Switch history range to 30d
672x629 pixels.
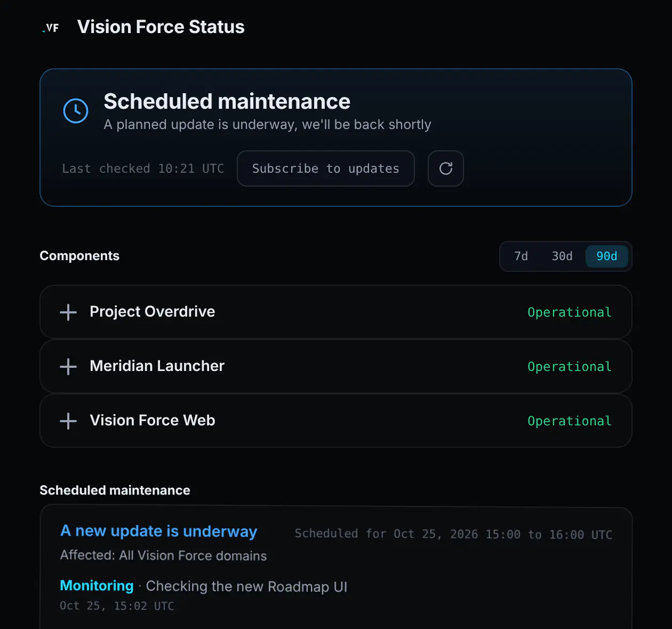pos(562,256)
